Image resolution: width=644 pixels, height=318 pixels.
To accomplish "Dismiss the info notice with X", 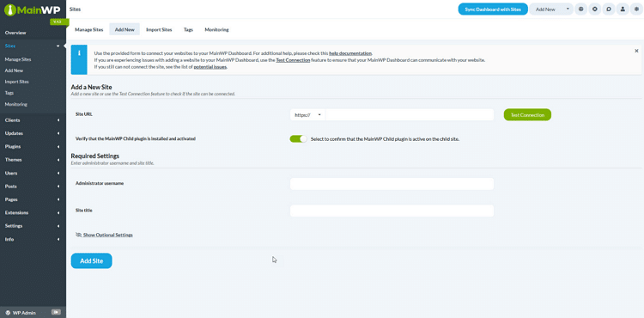I will 636,51.
